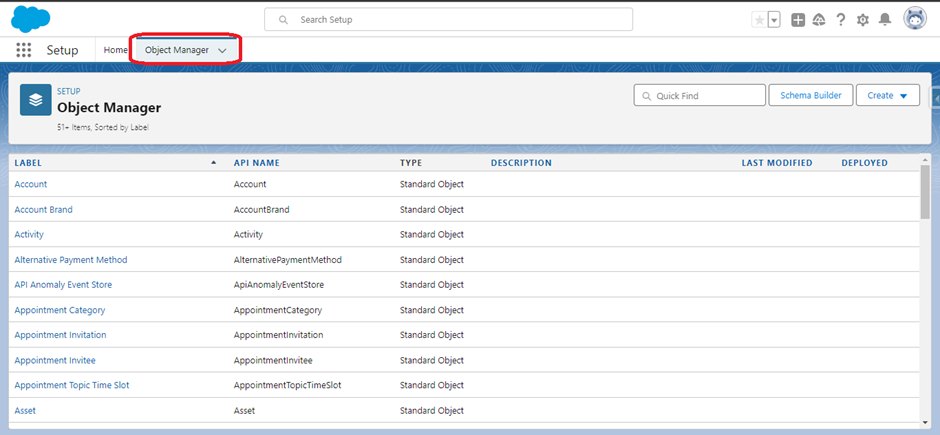Screen dimensions: 940x435
Task: Open Schema Builder
Action: click(811, 95)
